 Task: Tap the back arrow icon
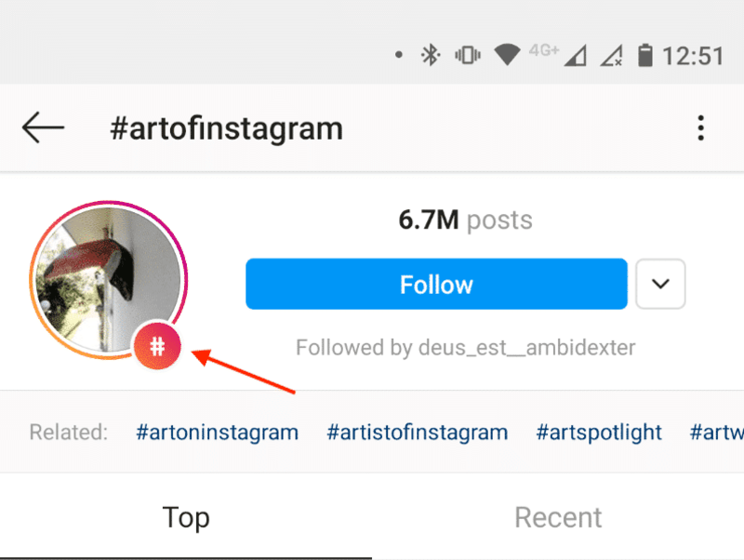(x=43, y=128)
